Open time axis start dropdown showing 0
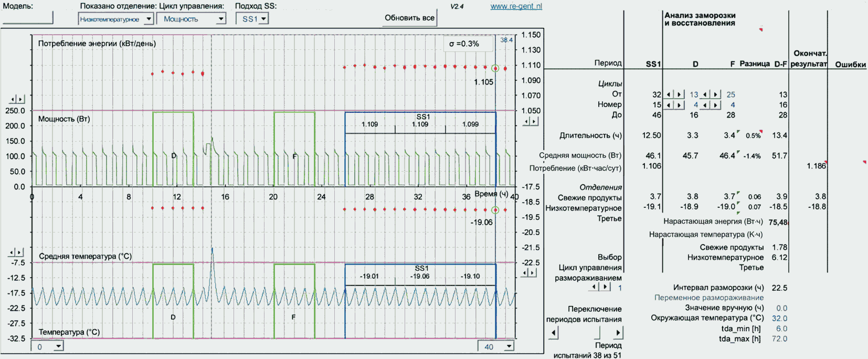This screenshot has width=868, height=359. coord(58,346)
